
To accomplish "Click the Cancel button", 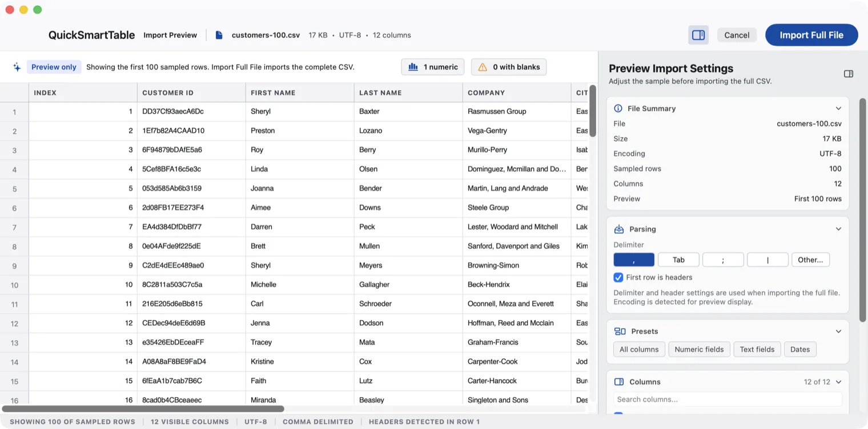I will click(737, 35).
